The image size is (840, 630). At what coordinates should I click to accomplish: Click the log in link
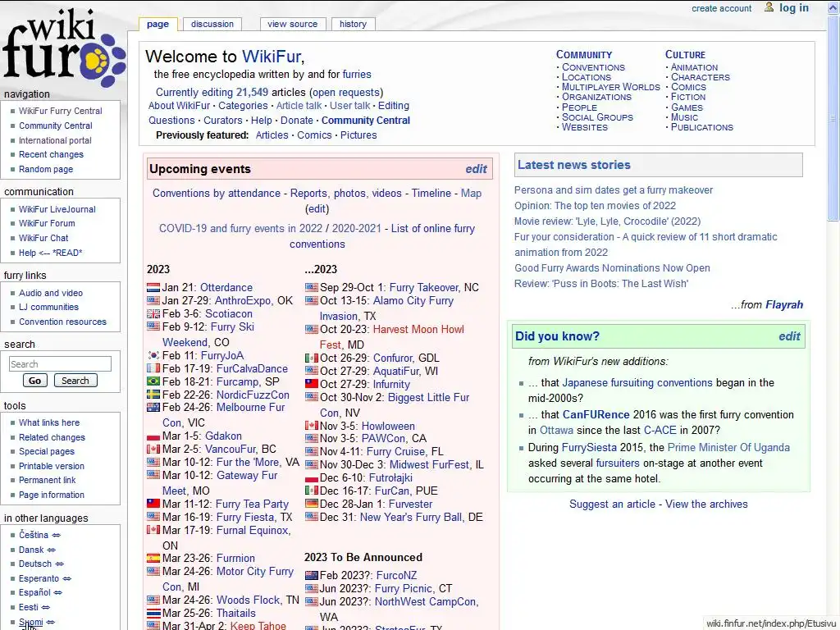[x=794, y=7]
